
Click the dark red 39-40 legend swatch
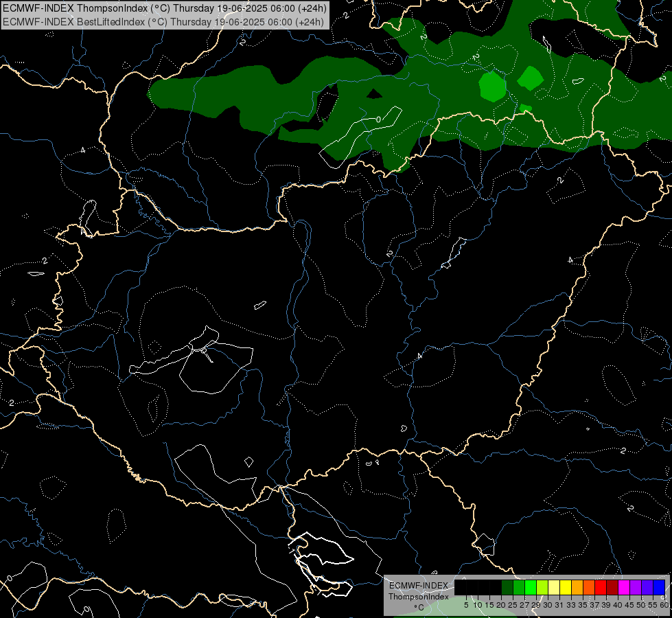point(612,588)
